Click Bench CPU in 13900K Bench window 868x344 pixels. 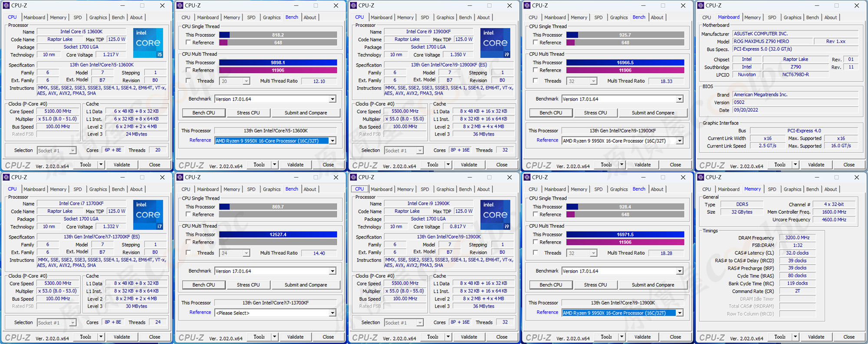(x=551, y=285)
